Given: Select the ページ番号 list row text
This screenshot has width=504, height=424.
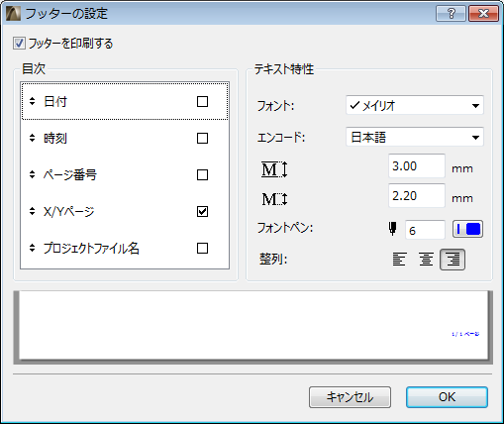Looking at the screenshot, I should [70, 174].
